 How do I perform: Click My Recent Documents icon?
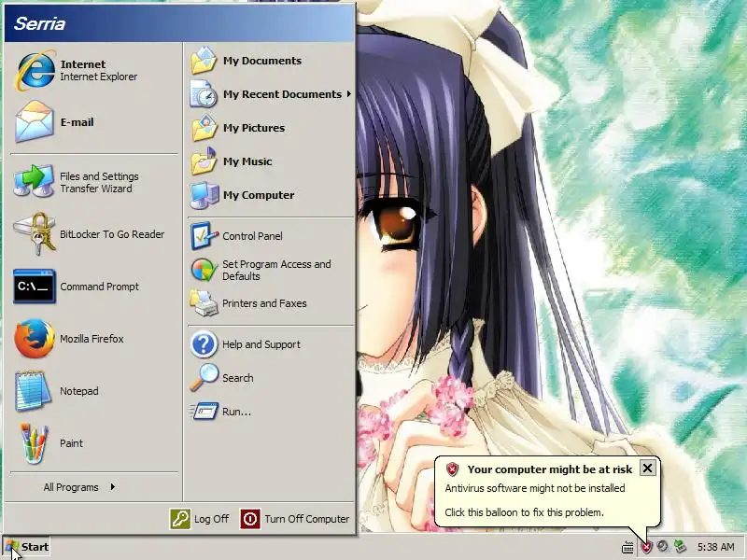(x=204, y=94)
